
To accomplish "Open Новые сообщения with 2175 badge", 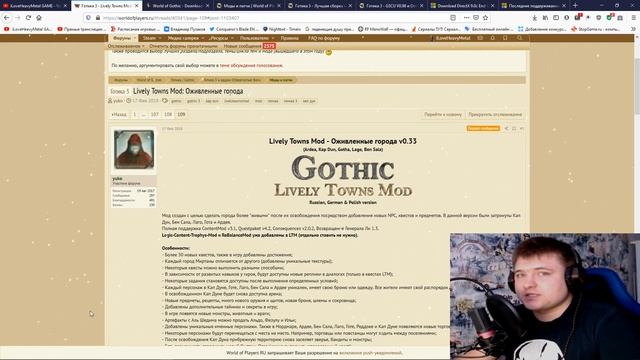I will pos(249,46).
